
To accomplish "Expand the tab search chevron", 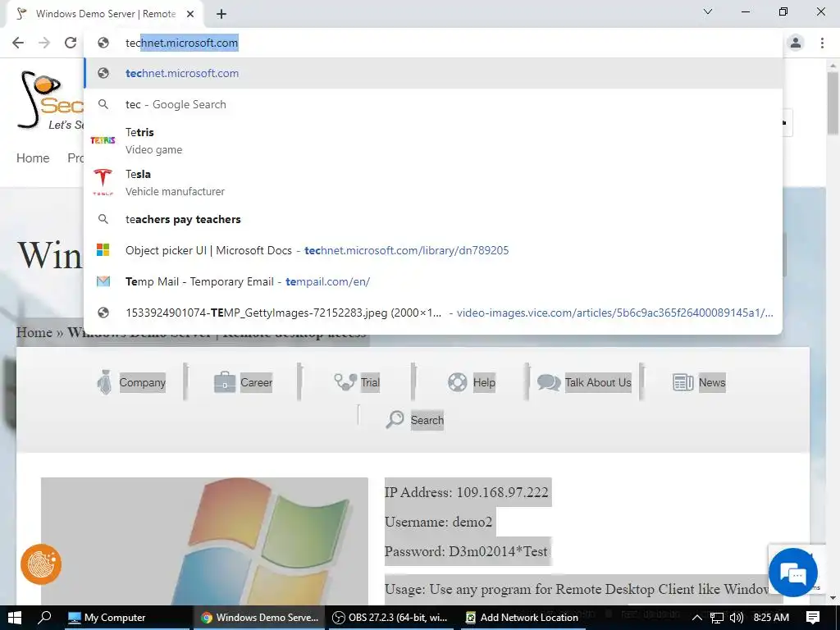I will (708, 11).
